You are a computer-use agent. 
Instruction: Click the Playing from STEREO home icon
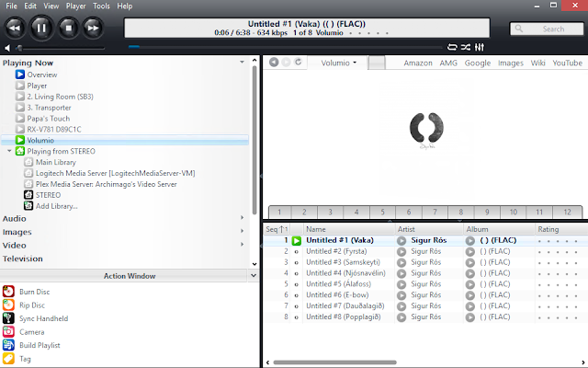tap(20, 151)
